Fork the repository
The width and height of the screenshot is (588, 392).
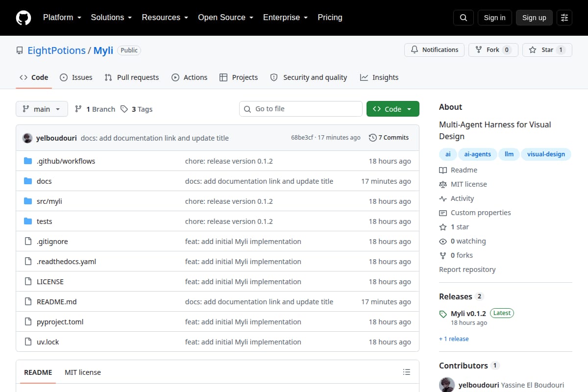493,50
